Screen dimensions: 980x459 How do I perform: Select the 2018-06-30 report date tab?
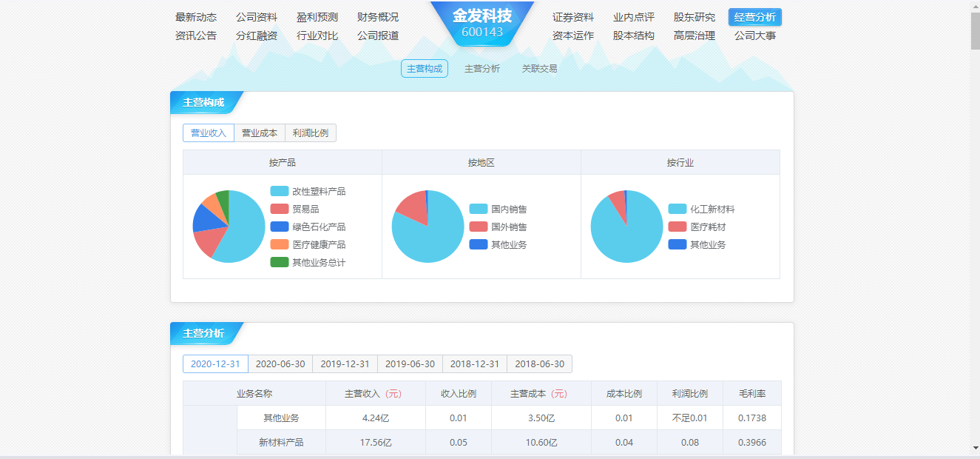[x=540, y=364]
